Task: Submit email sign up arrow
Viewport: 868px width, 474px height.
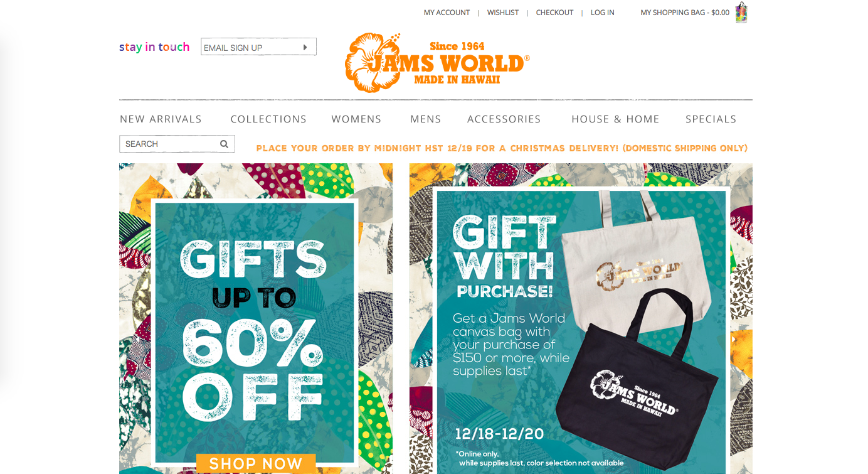Action: click(305, 48)
